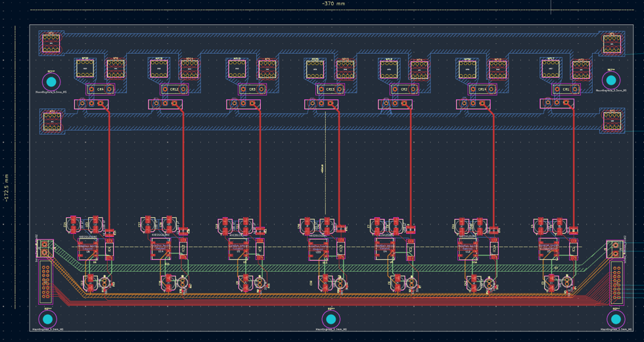Select the dual-row pin header at board's left edge
This screenshot has width=644, height=342.
coord(45,282)
